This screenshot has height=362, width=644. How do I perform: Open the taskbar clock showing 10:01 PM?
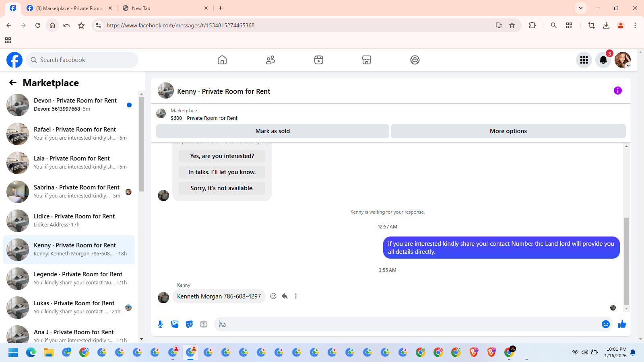coord(616,352)
